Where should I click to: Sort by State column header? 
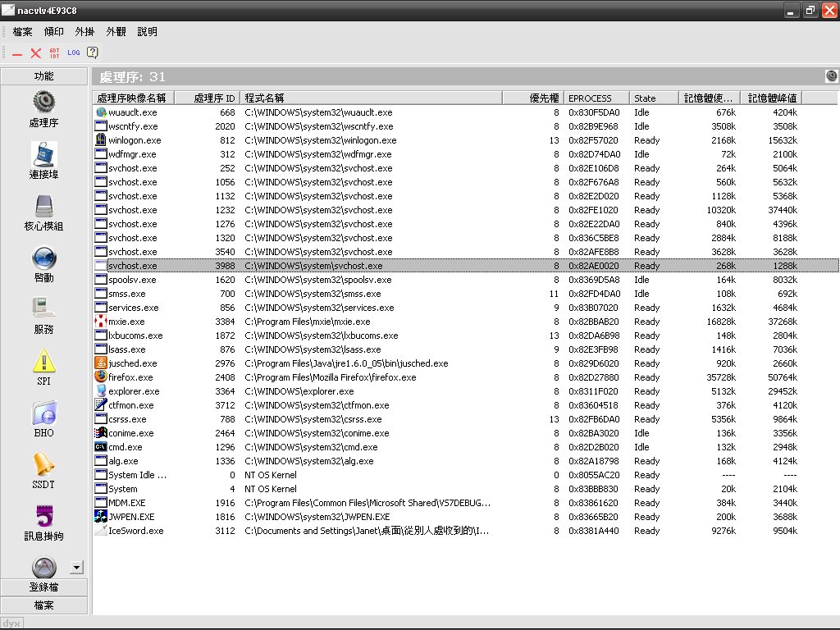(654, 98)
